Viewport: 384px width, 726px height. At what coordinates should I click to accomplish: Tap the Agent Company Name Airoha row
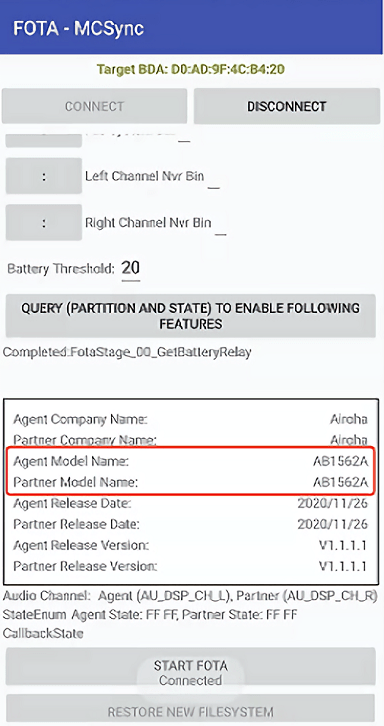(x=190, y=419)
